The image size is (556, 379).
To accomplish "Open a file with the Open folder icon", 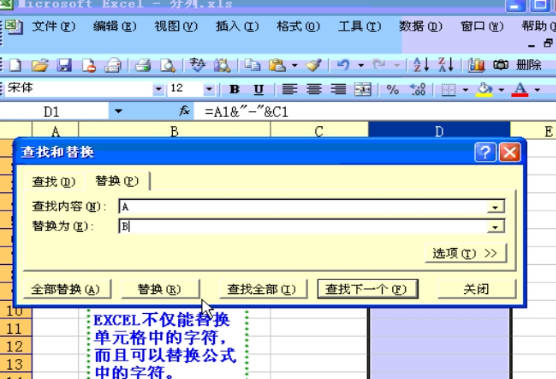I will [x=39, y=65].
